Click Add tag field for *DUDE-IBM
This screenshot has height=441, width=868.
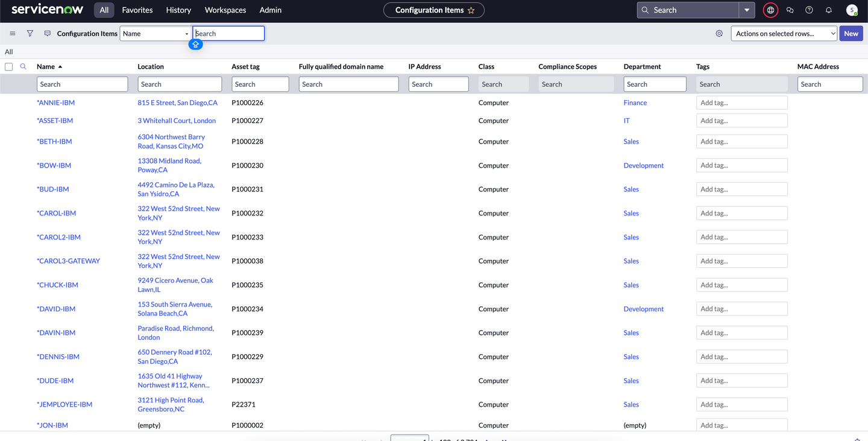[x=741, y=381]
